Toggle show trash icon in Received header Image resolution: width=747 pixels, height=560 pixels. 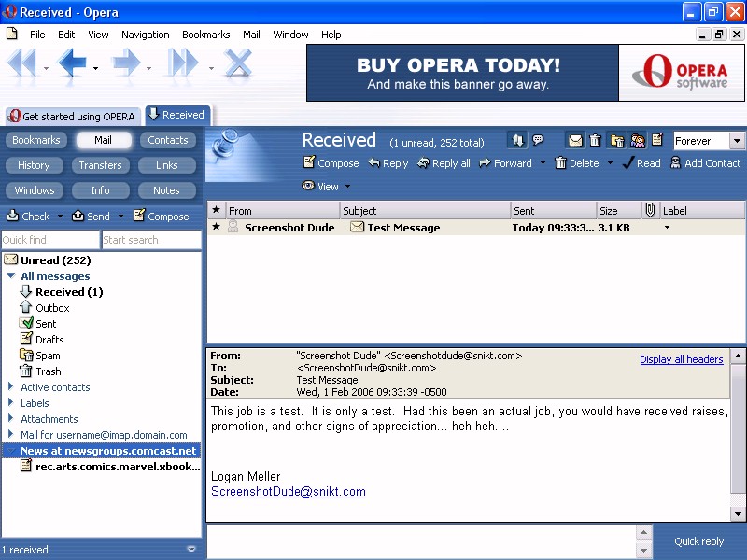point(596,140)
